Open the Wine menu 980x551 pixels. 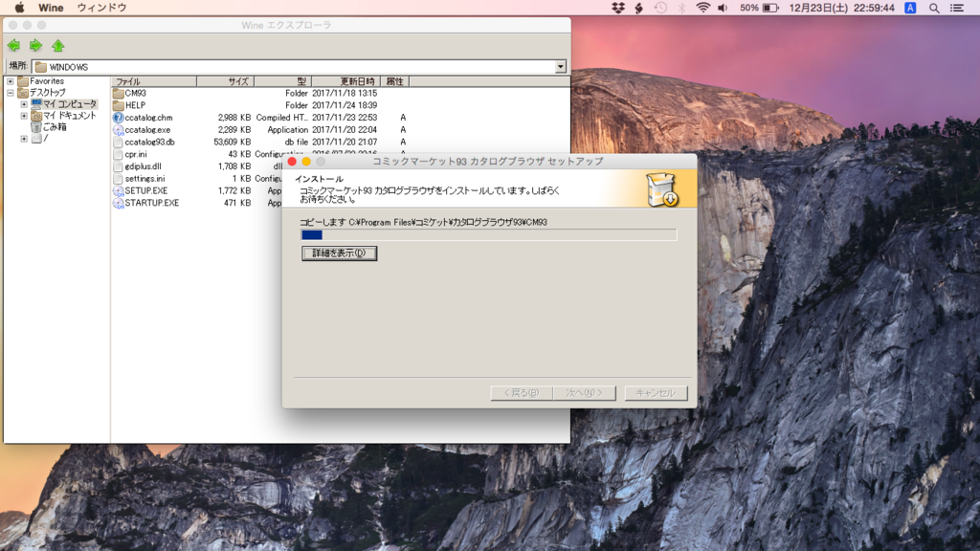[x=51, y=8]
